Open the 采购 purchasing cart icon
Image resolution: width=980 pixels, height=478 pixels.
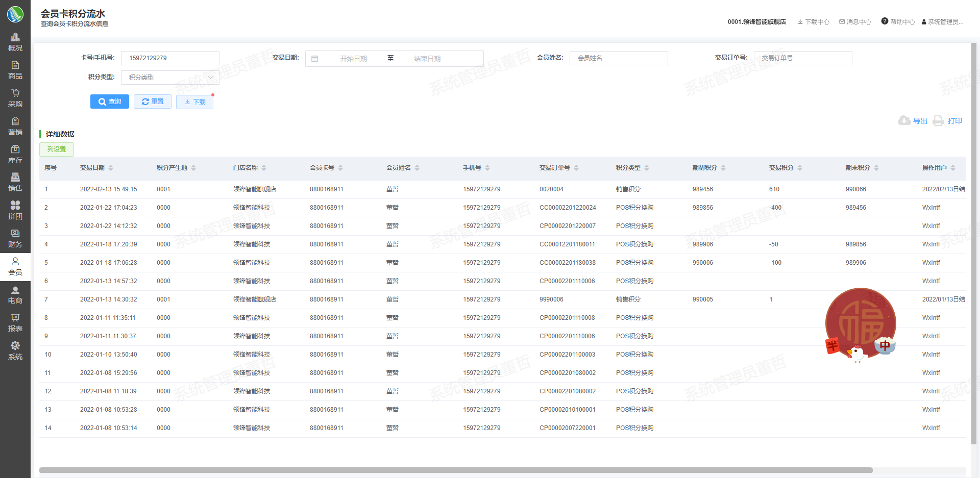[x=15, y=94]
